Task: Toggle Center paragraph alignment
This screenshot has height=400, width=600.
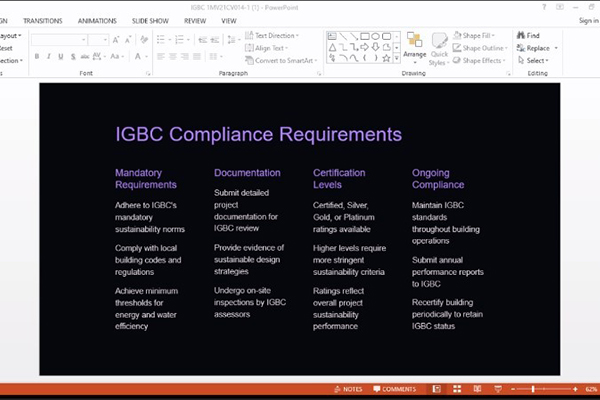Action: pos(173,57)
